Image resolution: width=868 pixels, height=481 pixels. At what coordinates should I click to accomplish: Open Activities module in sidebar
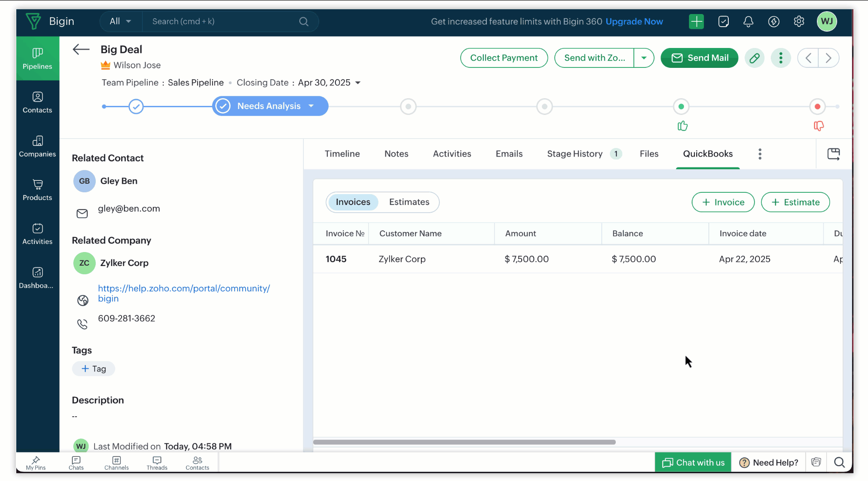tap(38, 234)
